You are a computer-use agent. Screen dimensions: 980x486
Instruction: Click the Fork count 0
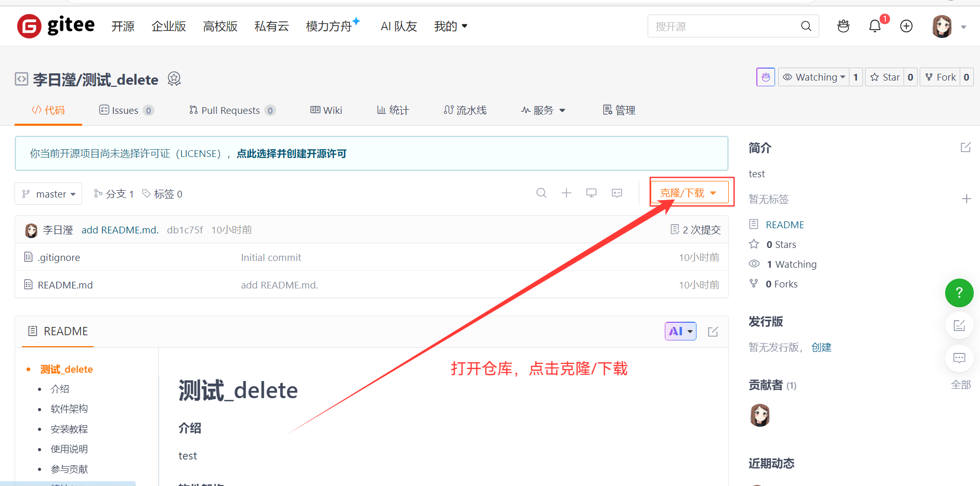pos(966,77)
